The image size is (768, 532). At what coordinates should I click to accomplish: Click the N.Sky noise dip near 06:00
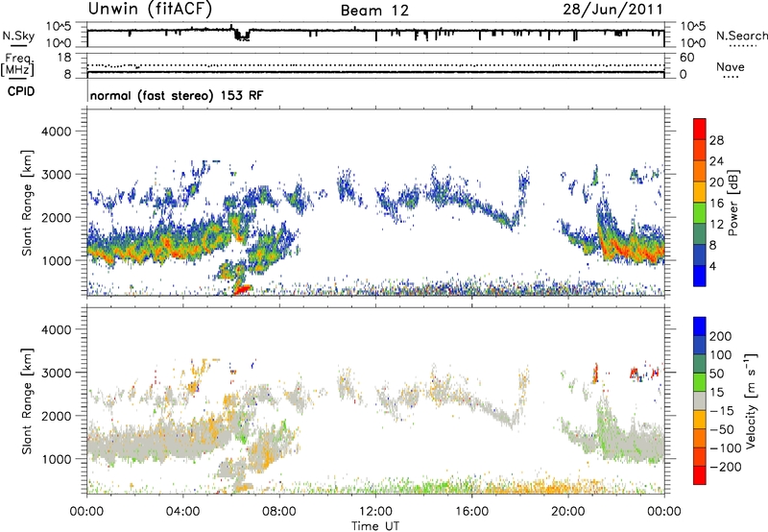(x=241, y=34)
